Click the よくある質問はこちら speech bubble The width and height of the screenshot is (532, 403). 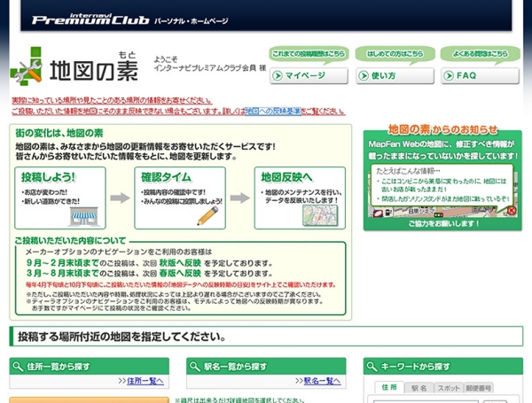[480, 55]
